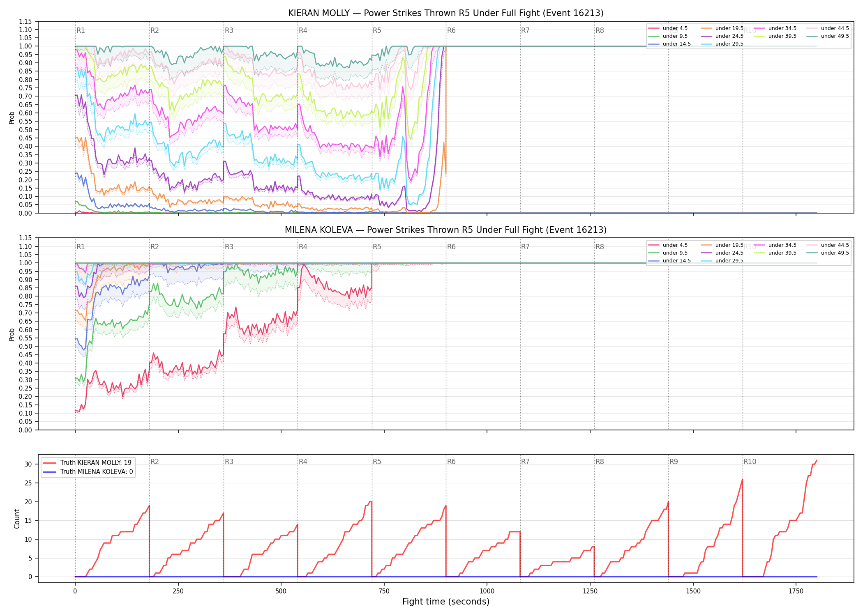Click the Milena Koleva Power Strikes chart title
Screen dimensions: 863x616
(446, 230)
